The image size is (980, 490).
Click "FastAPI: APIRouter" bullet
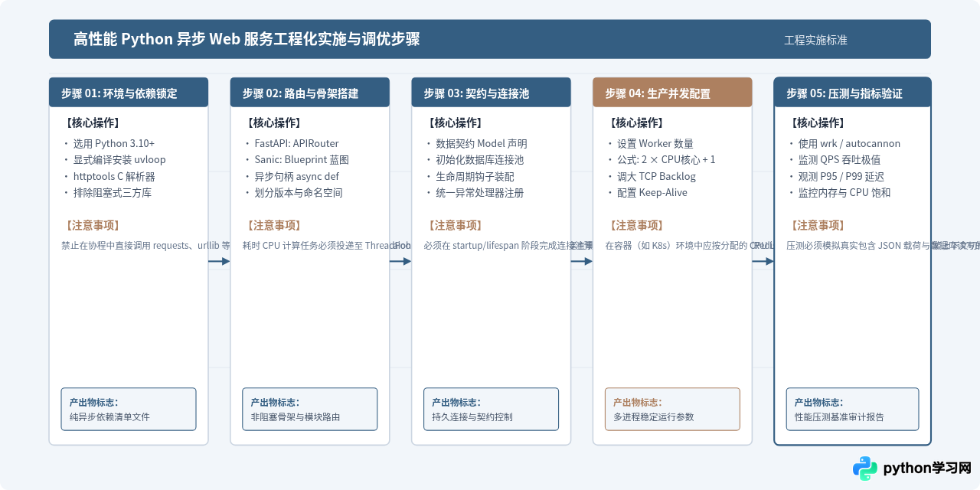coord(296,143)
